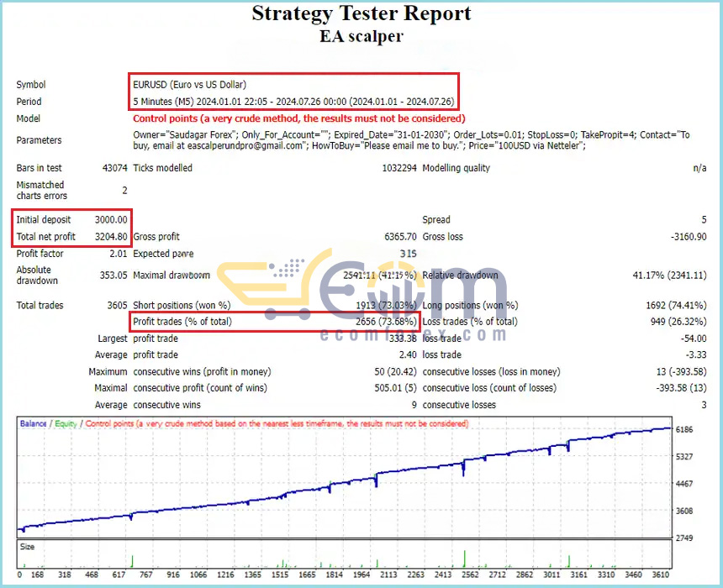Click the tall green Size bar near 2562
Image resolution: width=723 pixels, height=588 pixels.
(x=464, y=559)
